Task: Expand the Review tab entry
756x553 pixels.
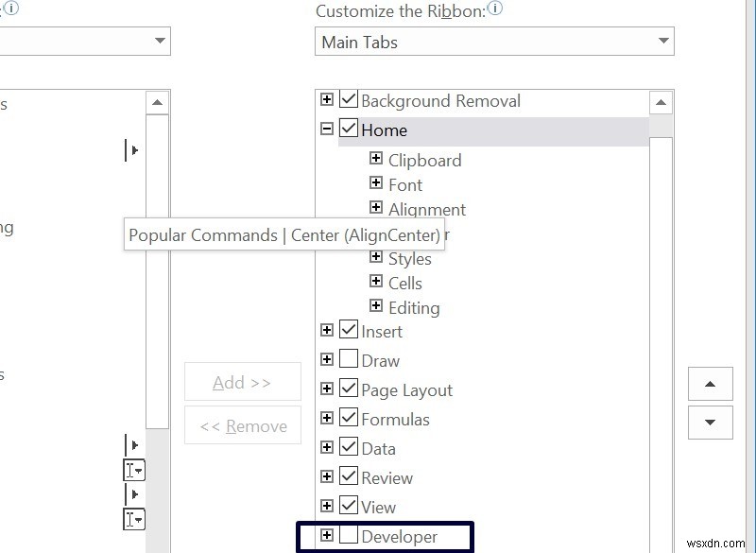Action: click(326, 477)
